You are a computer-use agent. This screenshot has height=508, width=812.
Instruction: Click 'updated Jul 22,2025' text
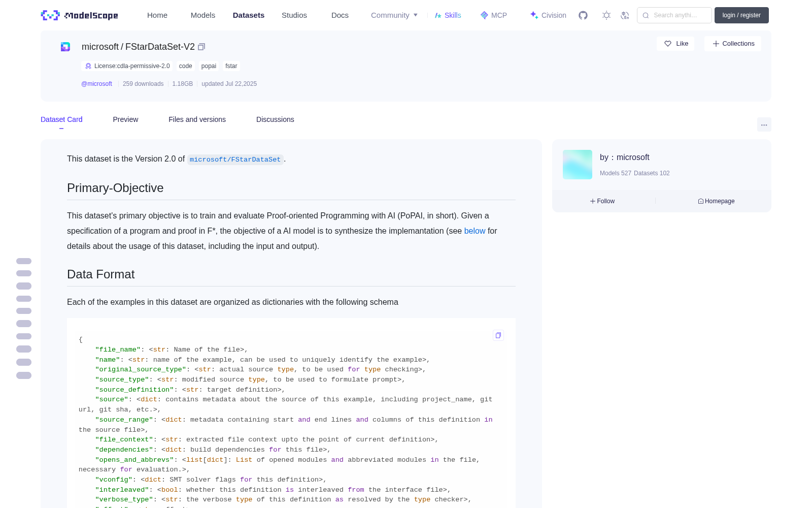click(229, 84)
